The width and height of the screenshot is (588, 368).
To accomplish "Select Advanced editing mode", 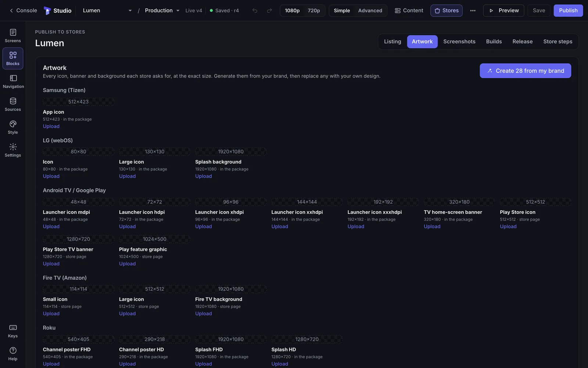I will pyautogui.click(x=370, y=11).
